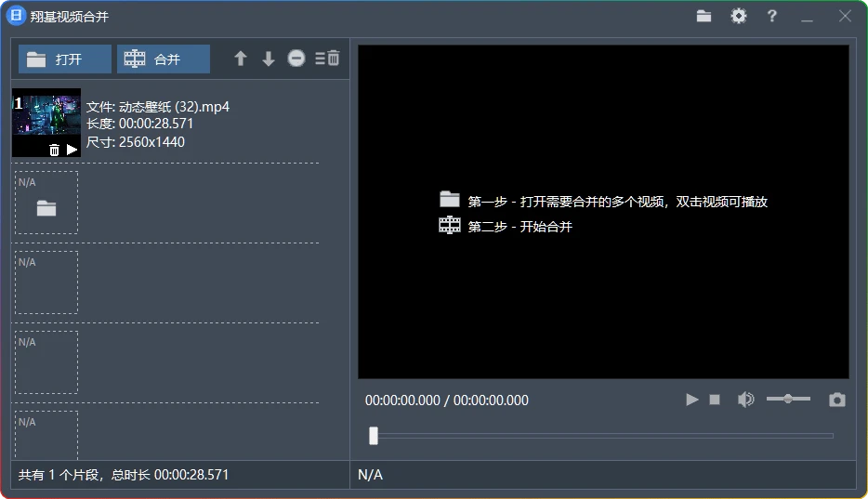Image resolution: width=868 pixels, height=499 pixels.
Task: Click the file name 动态壁纸 (32).mp4
Action: 175,107
